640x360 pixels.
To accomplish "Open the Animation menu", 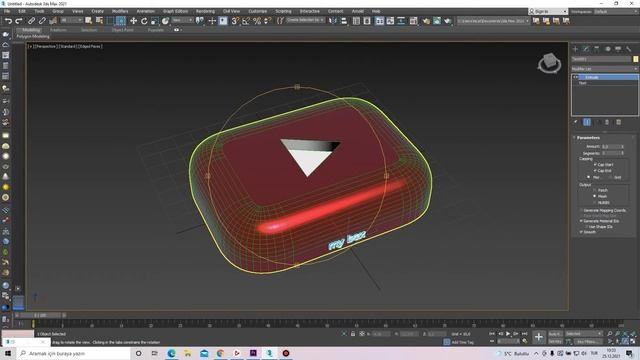I will (x=145, y=11).
